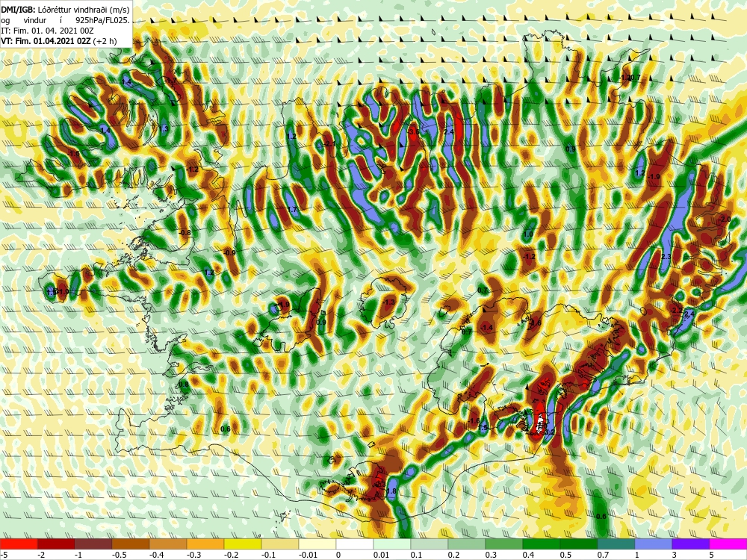
Task: Click the yellow swatch above -0.2 label
Action: [243, 544]
